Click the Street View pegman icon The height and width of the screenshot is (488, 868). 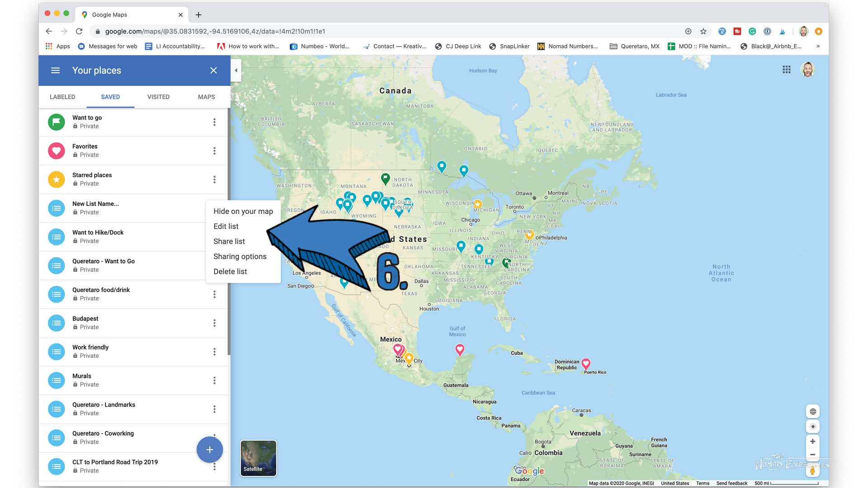tap(813, 470)
